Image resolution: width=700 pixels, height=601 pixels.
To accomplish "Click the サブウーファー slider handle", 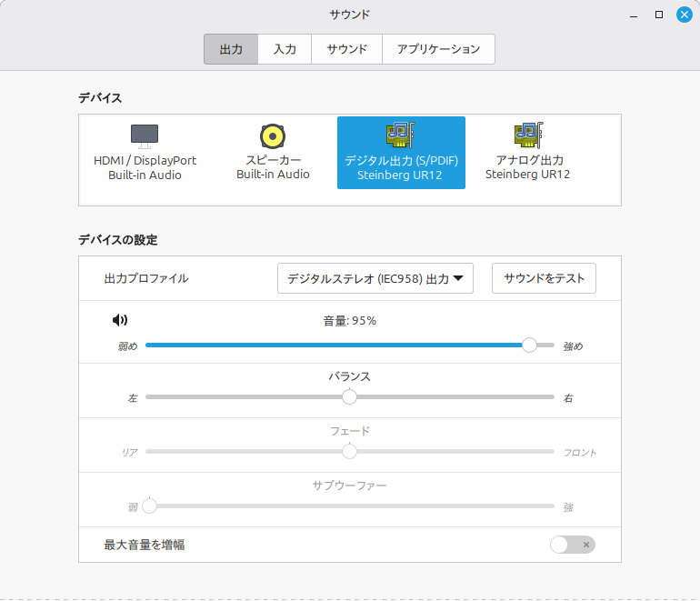I will pyautogui.click(x=149, y=506).
